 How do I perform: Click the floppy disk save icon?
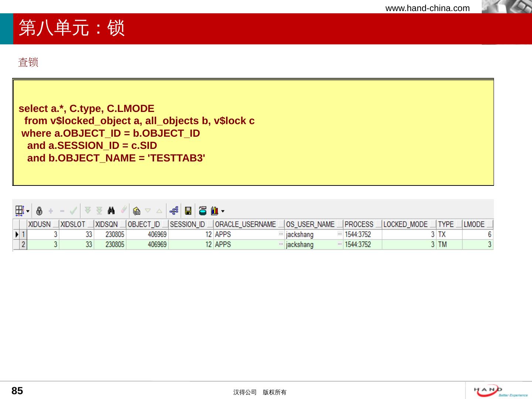(x=188, y=211)
